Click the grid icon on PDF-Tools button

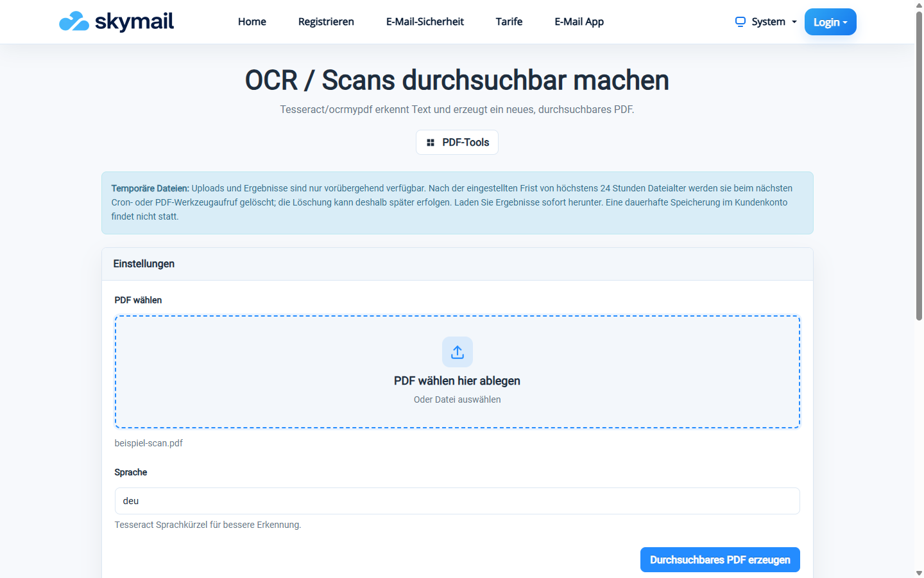431,143
